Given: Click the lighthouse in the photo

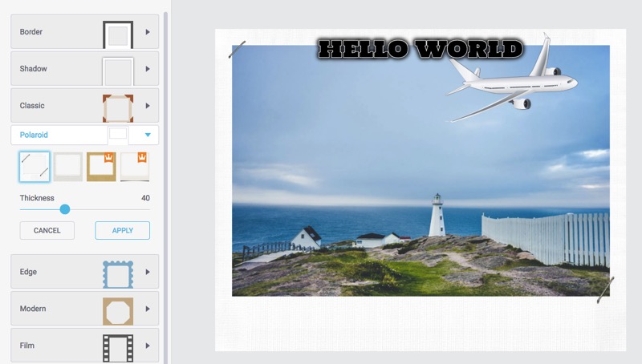Looking at the screenshot, I should 437,215.
